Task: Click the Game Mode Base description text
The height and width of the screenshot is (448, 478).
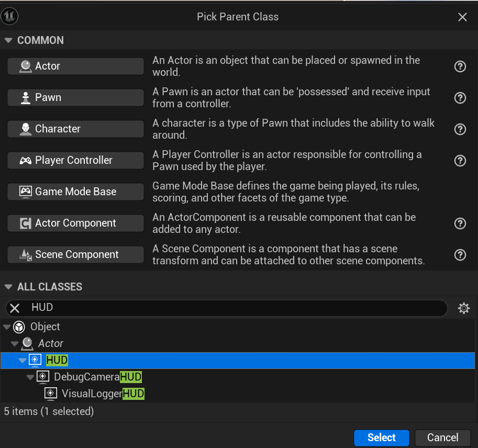Action: [x=286, y=192]
